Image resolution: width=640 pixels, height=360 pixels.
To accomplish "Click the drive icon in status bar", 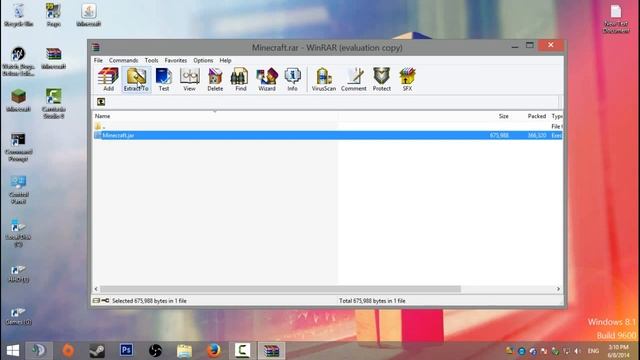I will click(96, 301).
